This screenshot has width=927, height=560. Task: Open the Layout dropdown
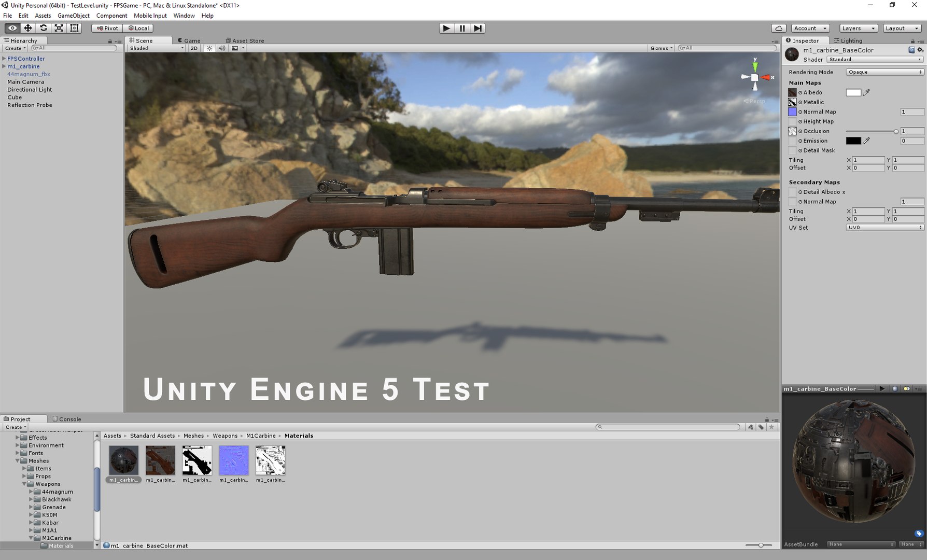click(x=902, y=28)
